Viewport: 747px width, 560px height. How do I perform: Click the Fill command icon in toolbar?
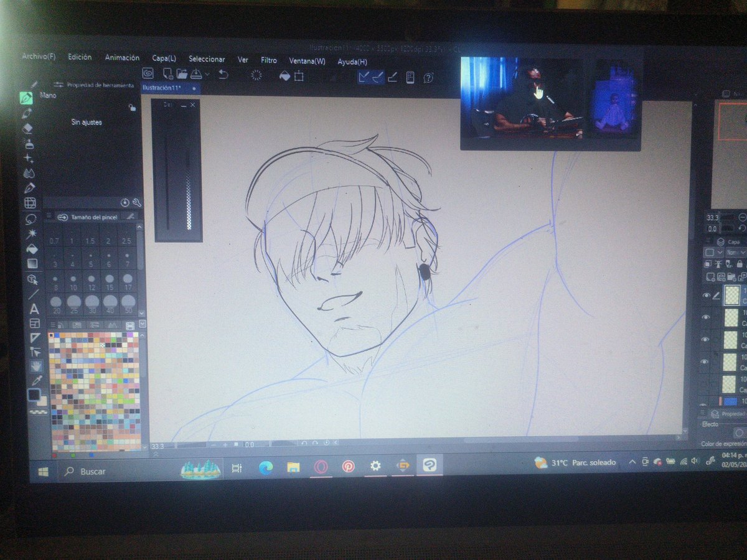click(284, 76)
